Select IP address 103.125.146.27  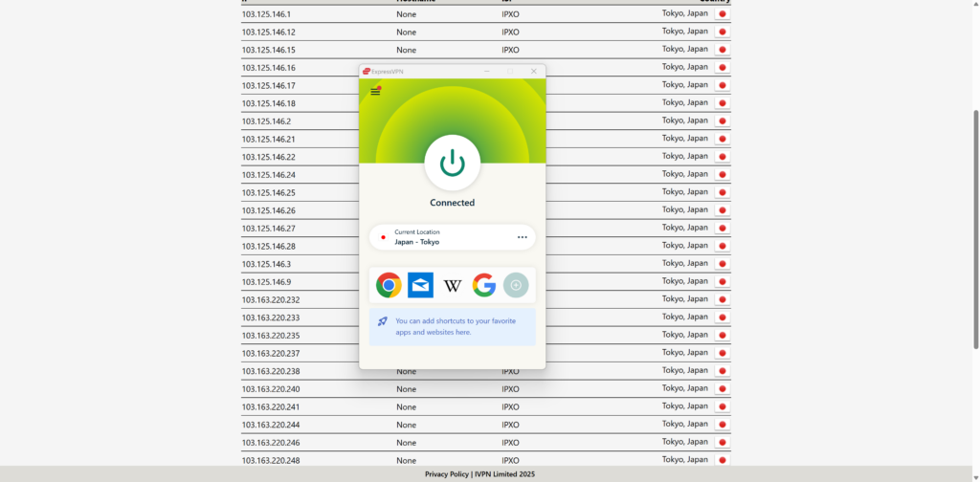pos(269,229)
